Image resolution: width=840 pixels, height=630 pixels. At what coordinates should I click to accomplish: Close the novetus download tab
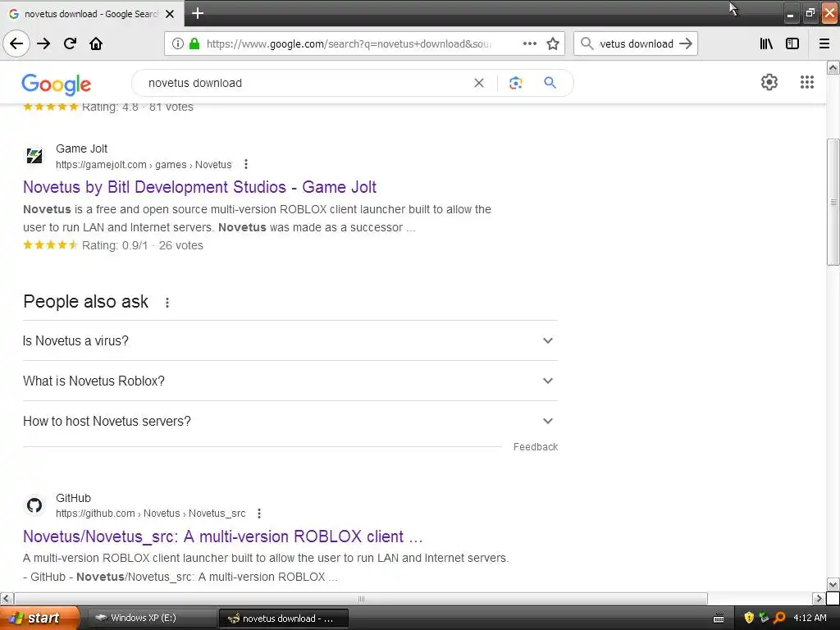pyautogui.click(x=170, y=14)
